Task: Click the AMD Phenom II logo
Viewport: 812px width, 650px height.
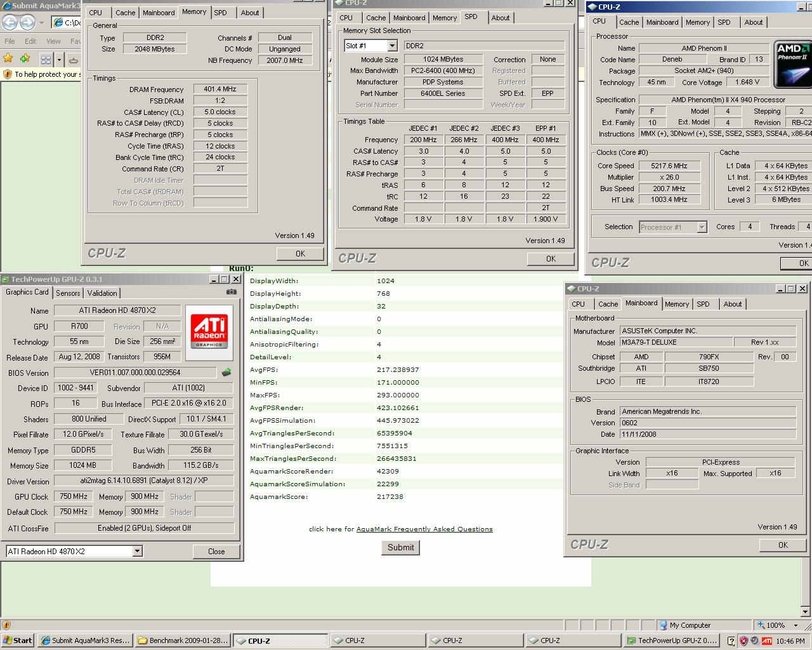Action: pyautogui.click(x=793, y=65)
